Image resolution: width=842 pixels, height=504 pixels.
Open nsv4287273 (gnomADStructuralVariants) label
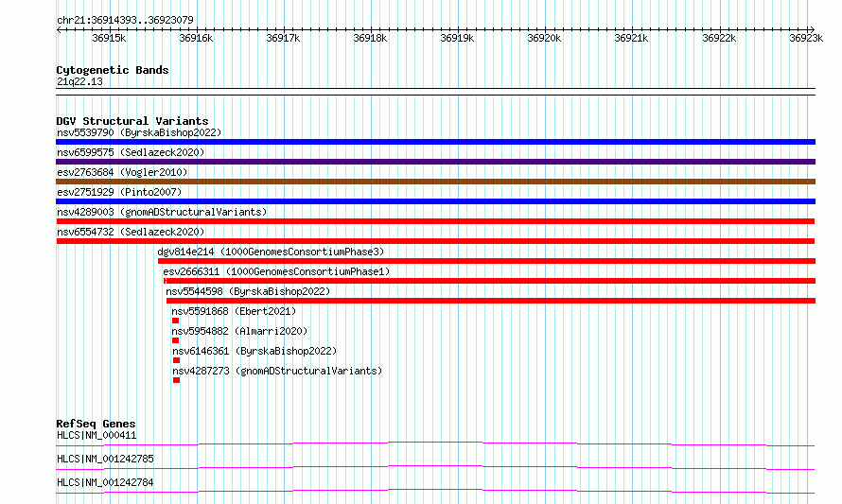pyautogui.click(x=277, y=371)
